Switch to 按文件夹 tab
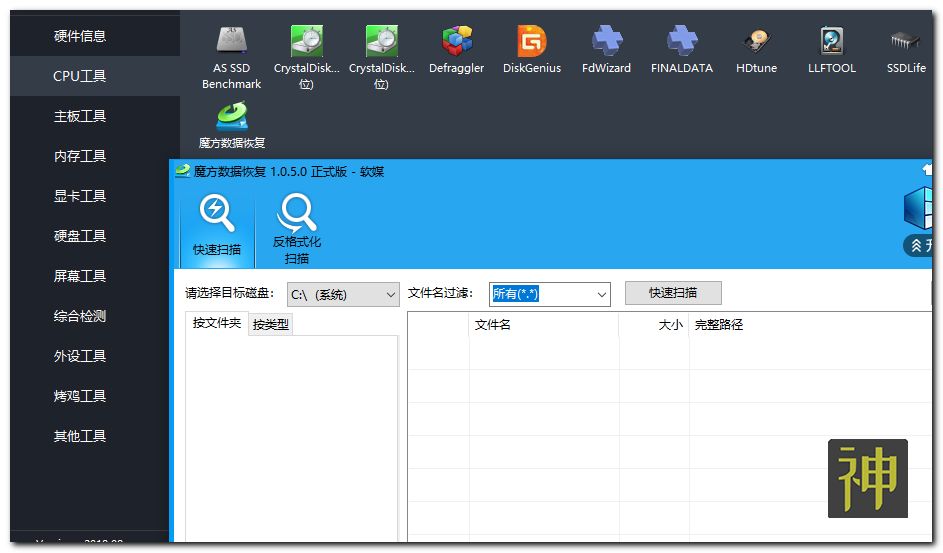 (217, 323)
